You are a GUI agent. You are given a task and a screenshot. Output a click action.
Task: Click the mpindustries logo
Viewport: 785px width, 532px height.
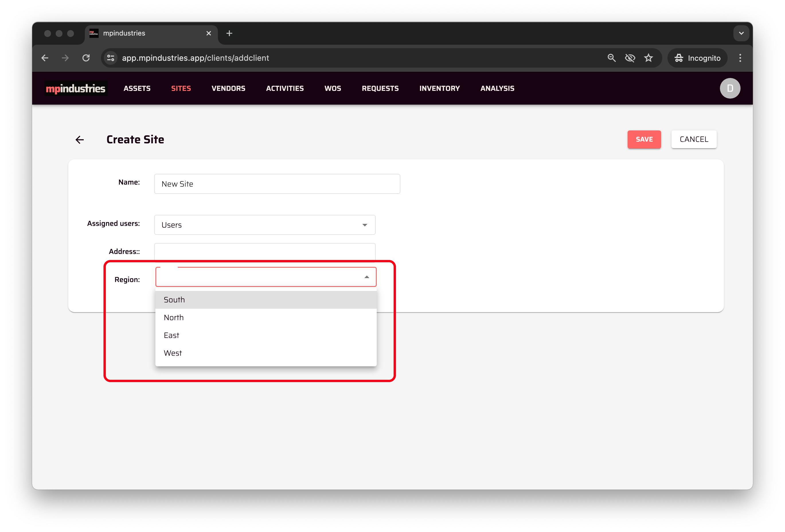pyautogui.click(x=76, y=89)
